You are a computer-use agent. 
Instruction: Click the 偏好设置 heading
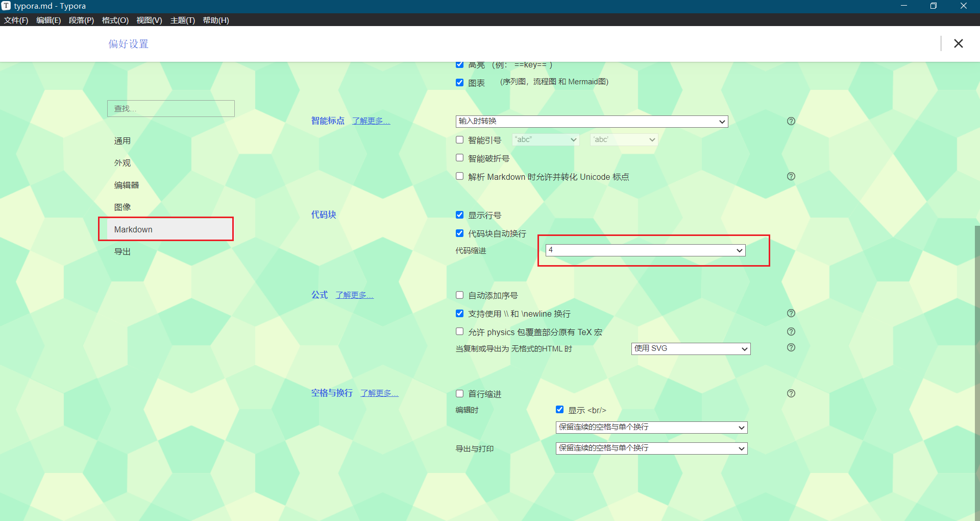point(128,44)
